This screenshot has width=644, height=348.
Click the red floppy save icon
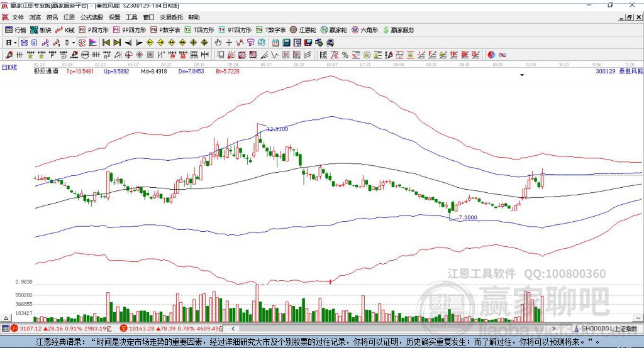[x=308, y=43]
